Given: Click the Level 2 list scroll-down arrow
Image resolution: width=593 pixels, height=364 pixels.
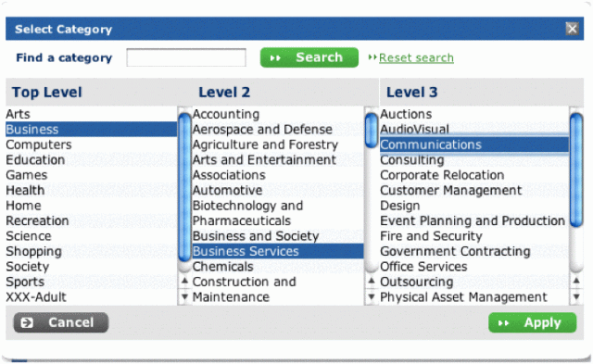Looking at the screenshot, I should [x=372, y=296].
